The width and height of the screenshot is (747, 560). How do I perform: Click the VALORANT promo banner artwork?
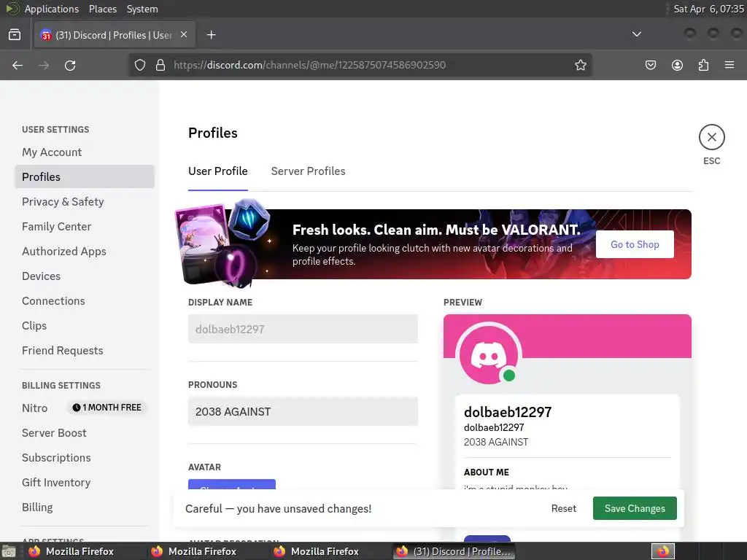point(222,244)
